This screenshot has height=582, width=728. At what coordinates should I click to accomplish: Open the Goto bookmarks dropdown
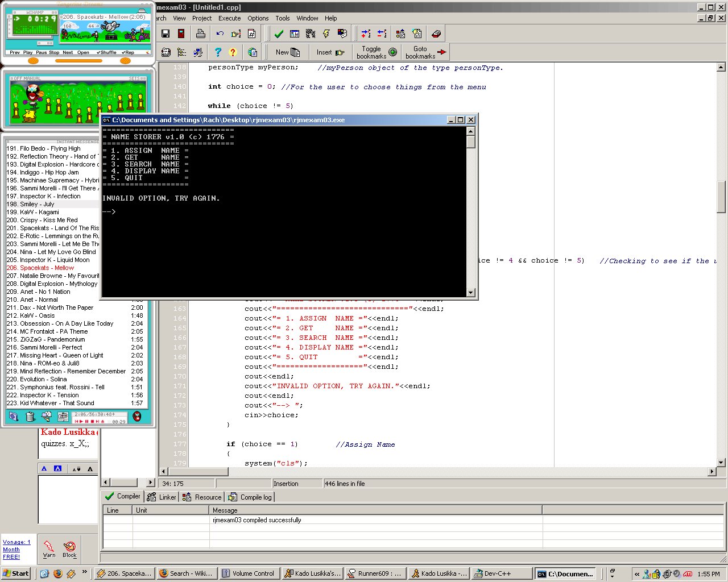pos(425,52)
